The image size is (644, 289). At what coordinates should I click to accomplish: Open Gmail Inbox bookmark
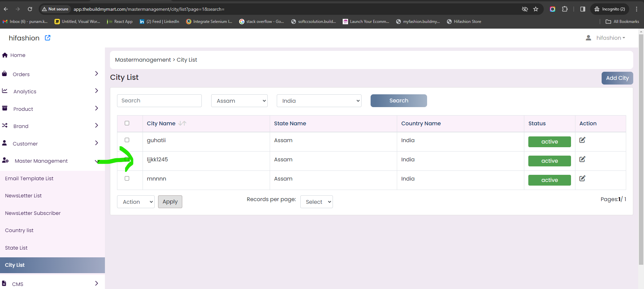(x=25, y=22)
